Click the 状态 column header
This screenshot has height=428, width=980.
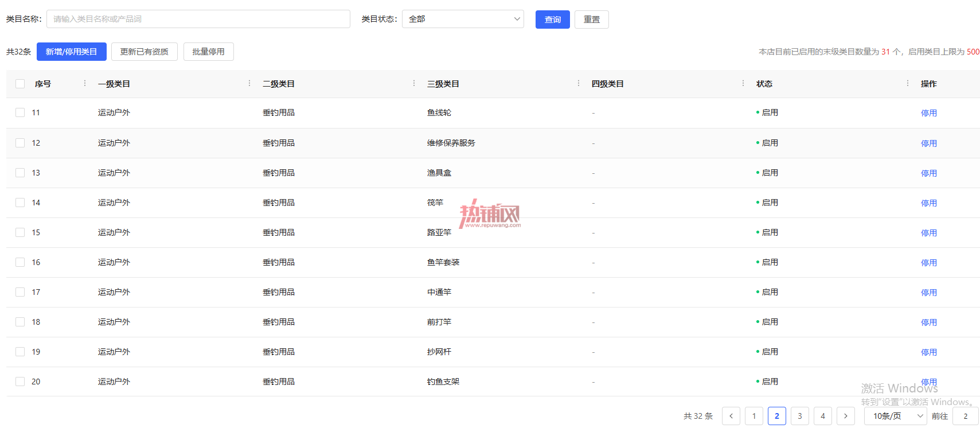click(764, 84)
